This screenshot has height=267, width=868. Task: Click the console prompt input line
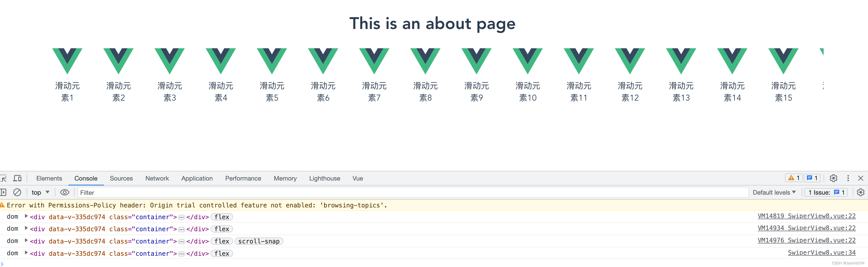(x=434, y=263)
